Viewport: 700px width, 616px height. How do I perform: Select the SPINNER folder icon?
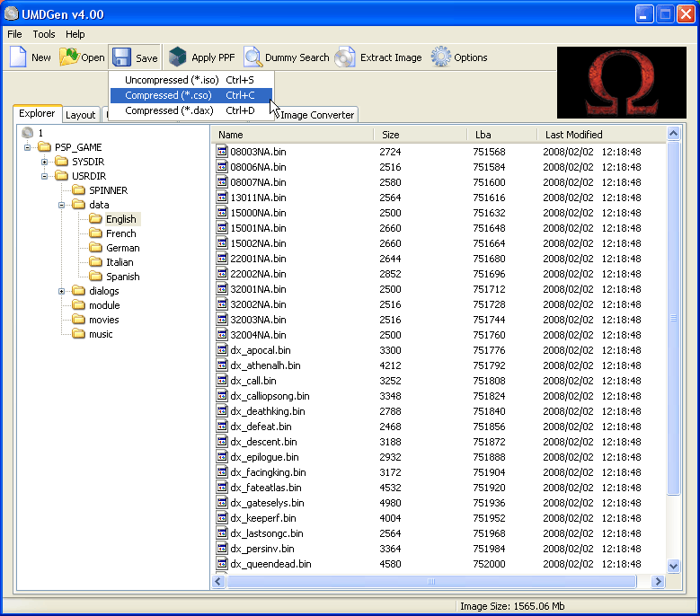point(78,190)
